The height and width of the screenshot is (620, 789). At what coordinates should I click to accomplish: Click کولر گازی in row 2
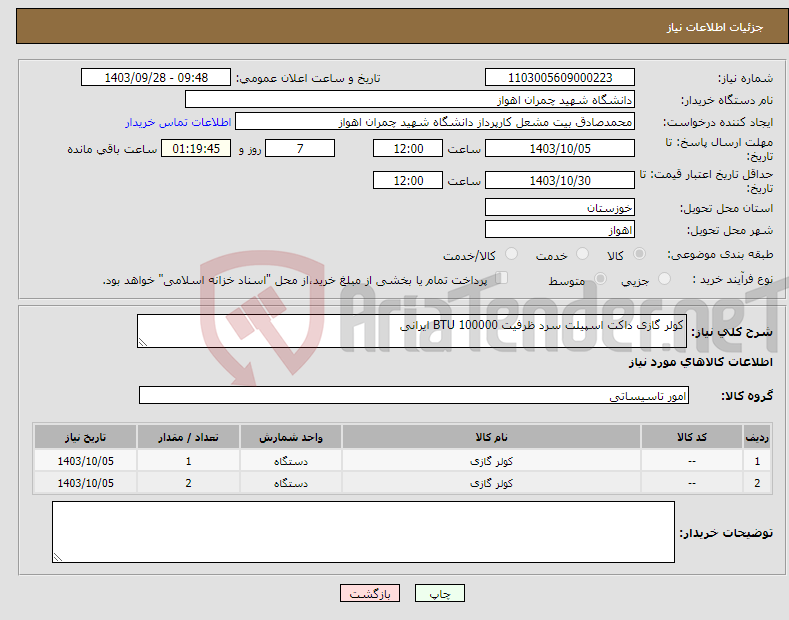pos(492,483)
